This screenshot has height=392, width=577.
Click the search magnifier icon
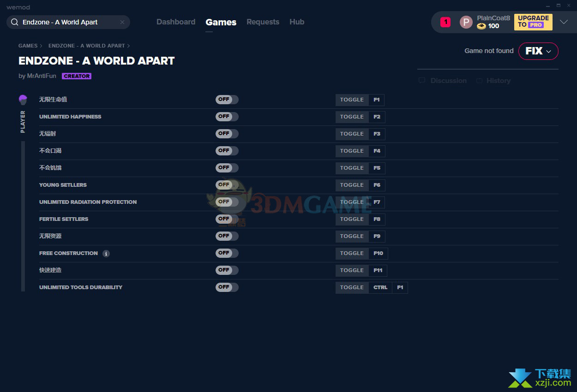point(15,22)
